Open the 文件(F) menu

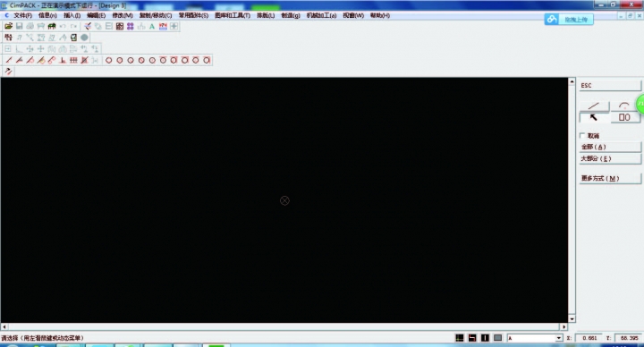point(22,15)
